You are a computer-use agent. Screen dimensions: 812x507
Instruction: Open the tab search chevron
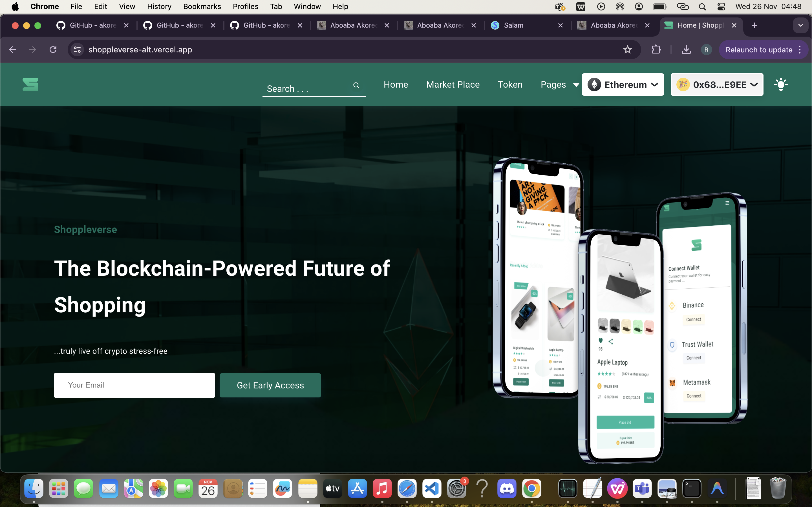coord(801,25)
